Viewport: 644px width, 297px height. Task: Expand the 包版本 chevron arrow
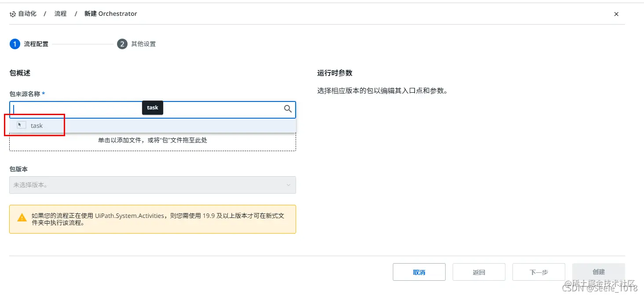[289, 185]
